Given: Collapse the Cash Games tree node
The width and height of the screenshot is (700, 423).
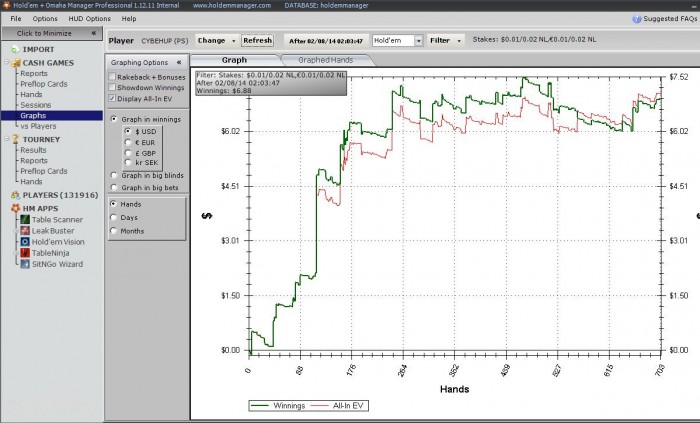Looking at the screenshot, I should (7, 62).
